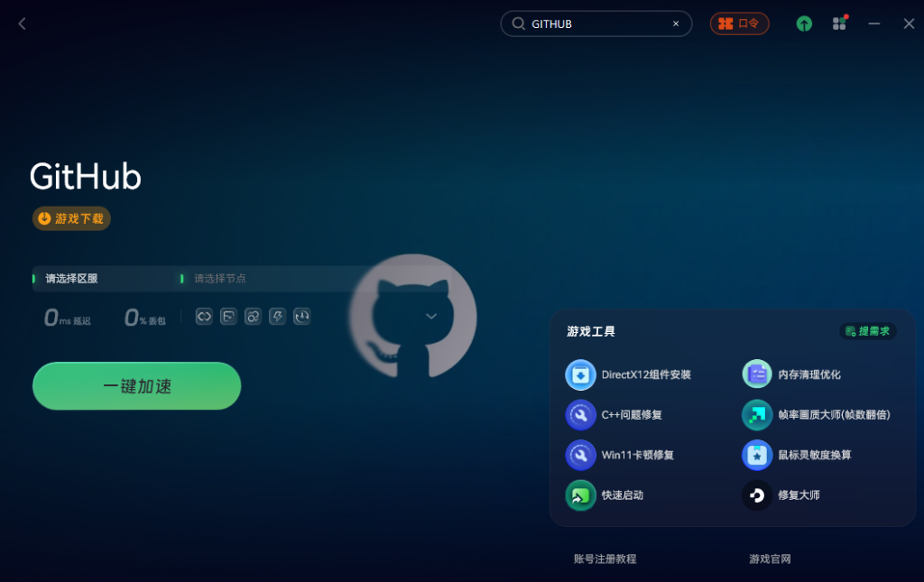Open DirectX12组件安装 tool icon
Screen dimensions: 924x582
[x=580, y=374]
